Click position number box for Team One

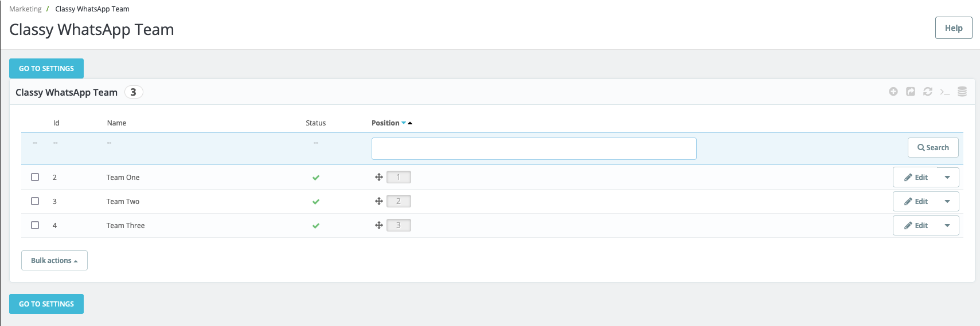tap(399, 177)
